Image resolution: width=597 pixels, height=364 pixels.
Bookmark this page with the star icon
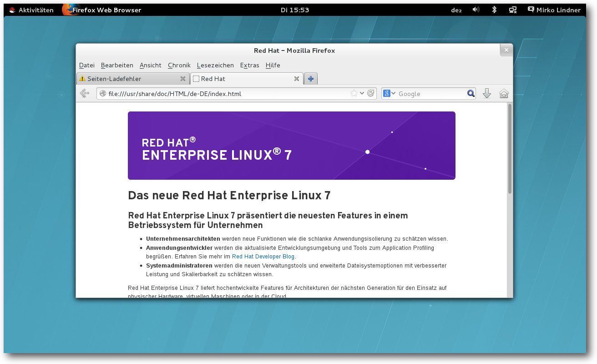354,93
